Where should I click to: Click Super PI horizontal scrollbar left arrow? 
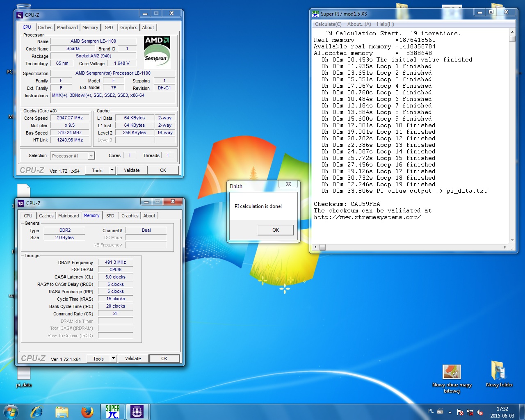point(315,247)
